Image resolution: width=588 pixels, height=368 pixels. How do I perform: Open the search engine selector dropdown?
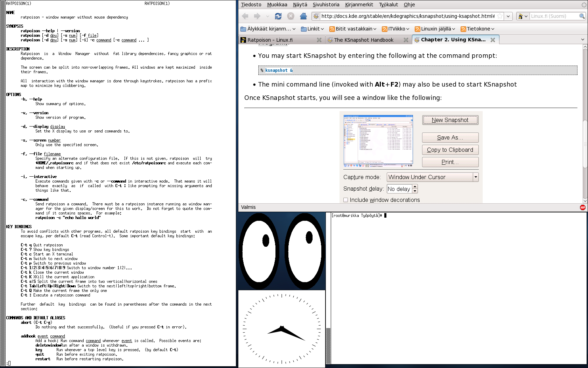point(523,16)
